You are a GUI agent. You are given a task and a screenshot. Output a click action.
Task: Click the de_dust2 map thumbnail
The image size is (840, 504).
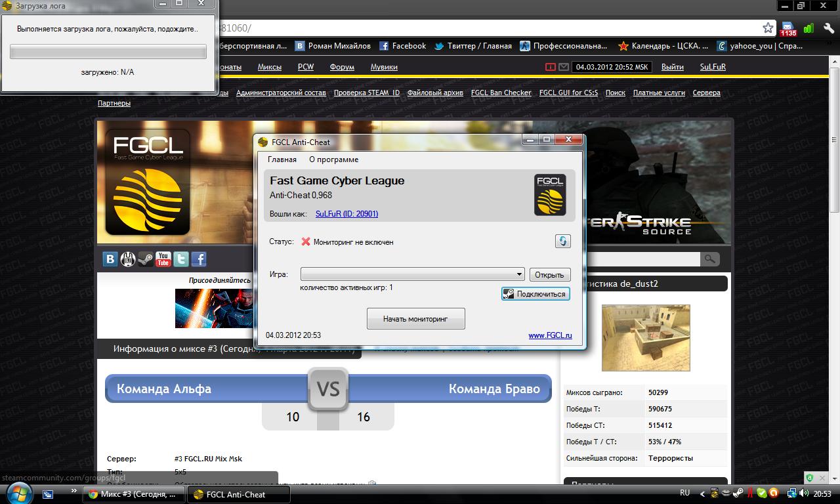coord(646,338)
